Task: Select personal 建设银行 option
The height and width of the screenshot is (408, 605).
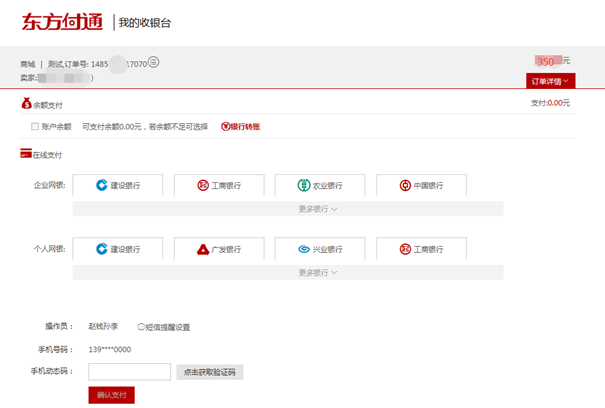Action: point(118,249)
